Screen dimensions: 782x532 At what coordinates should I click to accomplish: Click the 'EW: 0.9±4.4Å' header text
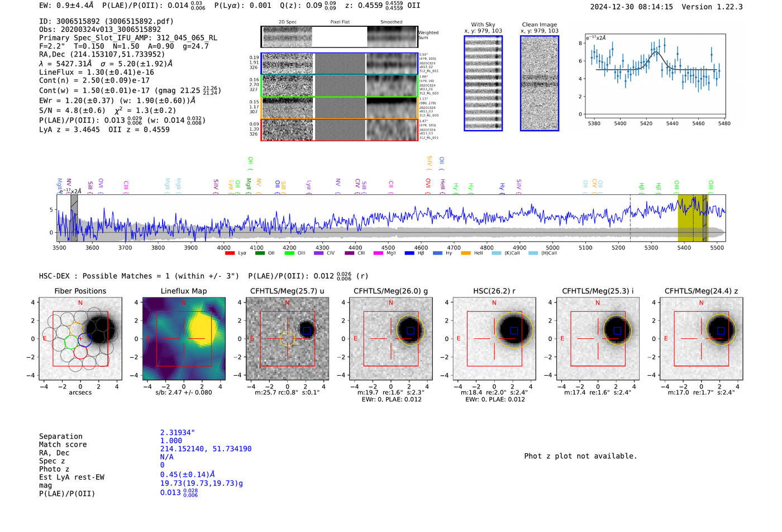click(66, 6)
